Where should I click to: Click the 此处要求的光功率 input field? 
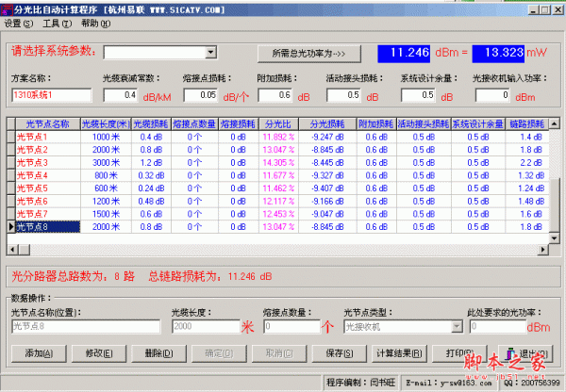click(x=498, y=327)
